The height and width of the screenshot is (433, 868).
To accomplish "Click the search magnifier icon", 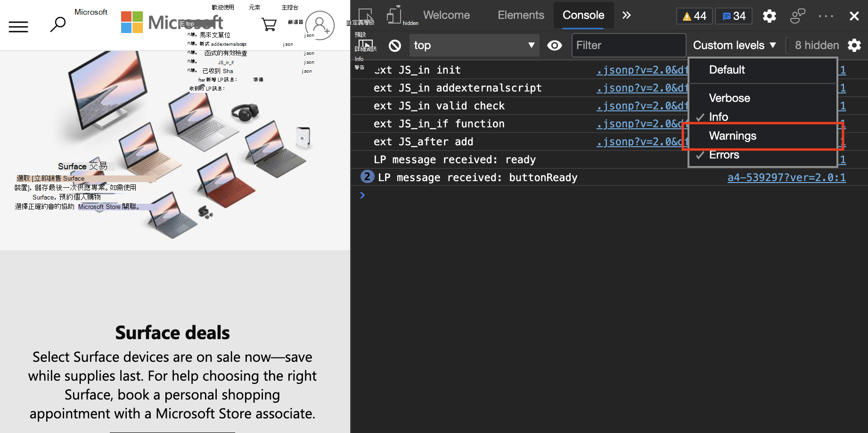I will coord(58,24).
